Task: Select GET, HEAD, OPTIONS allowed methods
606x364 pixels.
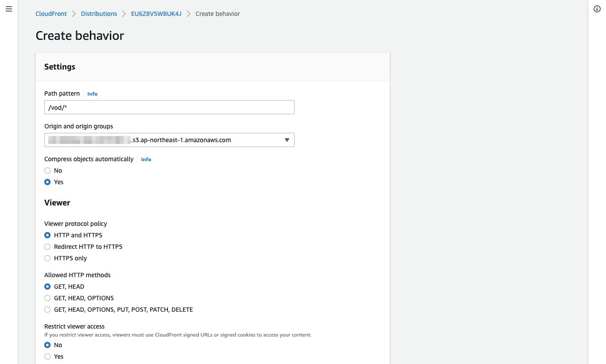Action: [47, 298]
